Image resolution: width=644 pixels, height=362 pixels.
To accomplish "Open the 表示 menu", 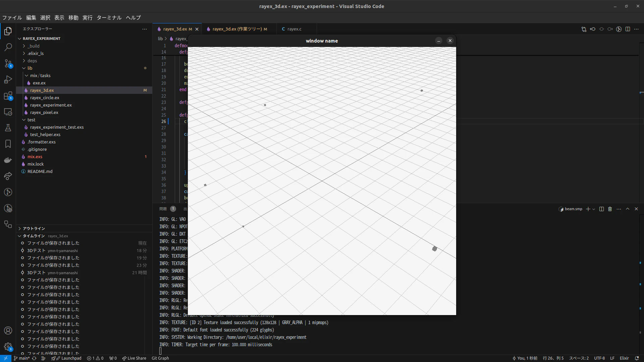I will [59, 18].
